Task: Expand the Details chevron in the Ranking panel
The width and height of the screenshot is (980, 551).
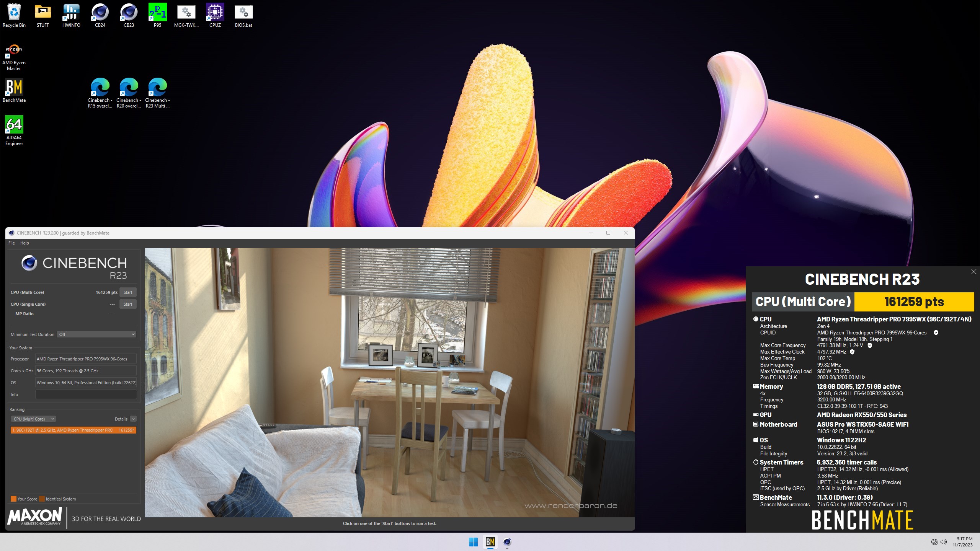Action: click(133, 419)
